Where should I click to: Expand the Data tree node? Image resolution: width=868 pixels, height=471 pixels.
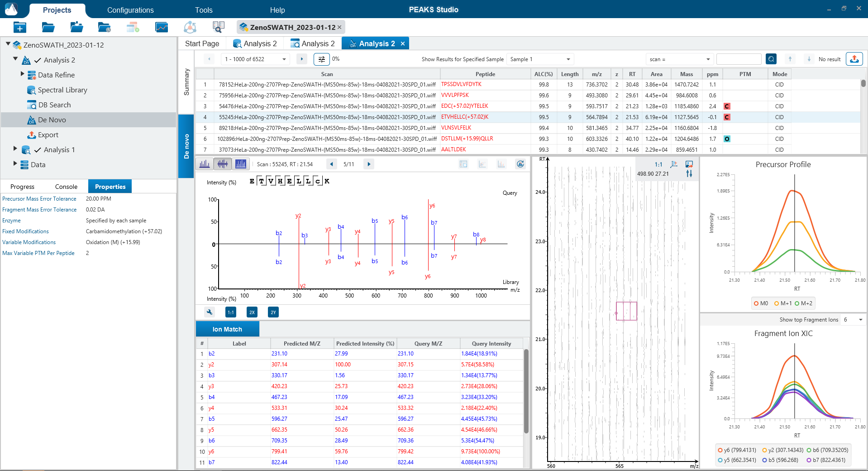[15, 163]
